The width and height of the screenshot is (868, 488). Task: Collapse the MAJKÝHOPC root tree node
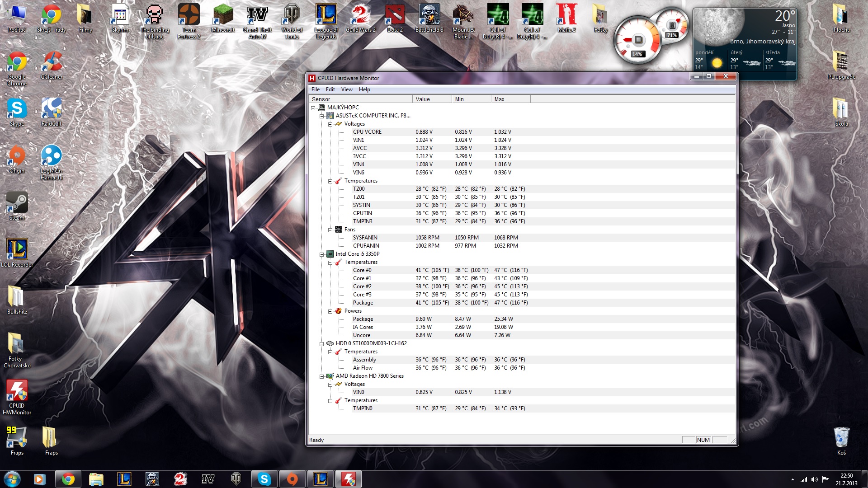313,108
